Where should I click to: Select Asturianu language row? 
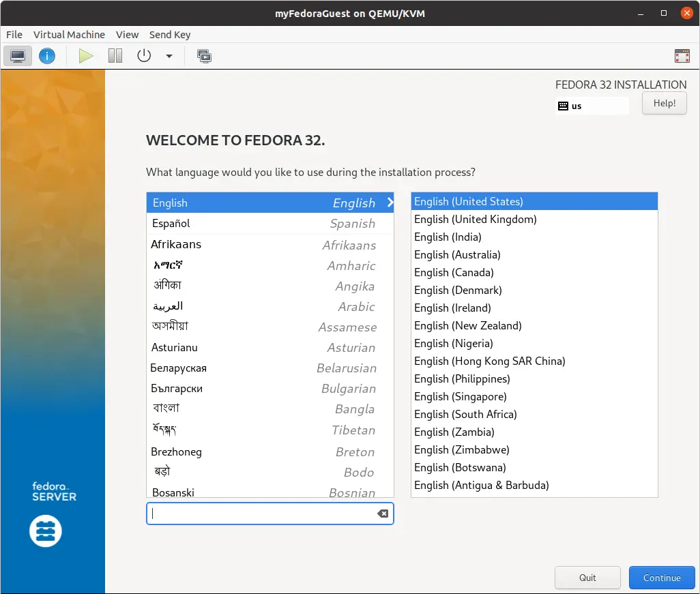click(270, 348)
